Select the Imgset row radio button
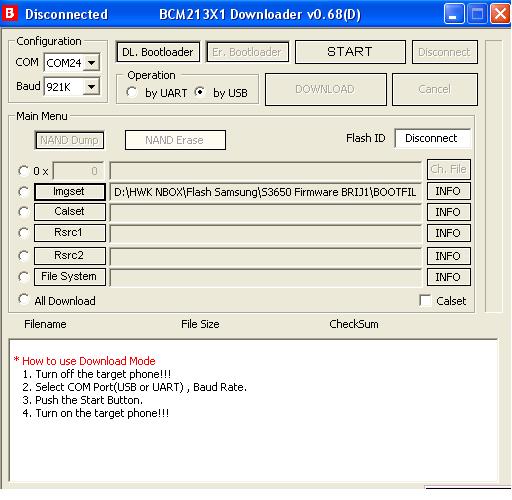The height and width of the screenshot is (500, 512). [x=23, y=192]
